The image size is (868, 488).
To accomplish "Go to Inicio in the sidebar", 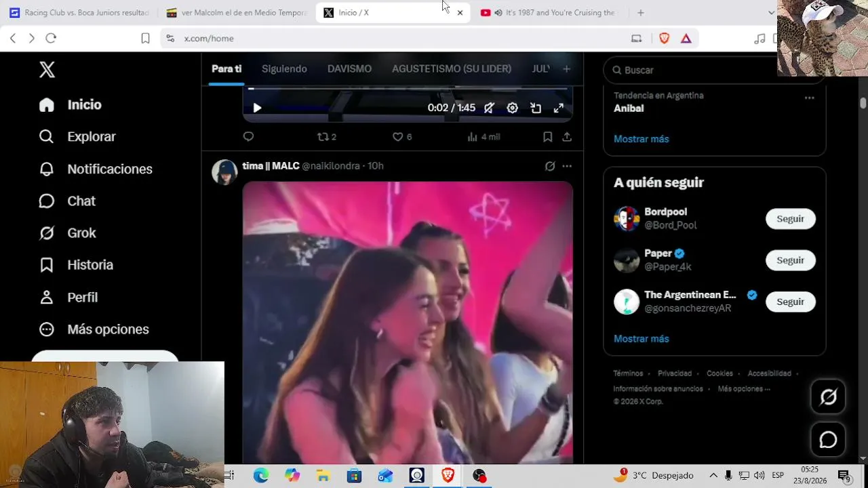I will point(71,105).
